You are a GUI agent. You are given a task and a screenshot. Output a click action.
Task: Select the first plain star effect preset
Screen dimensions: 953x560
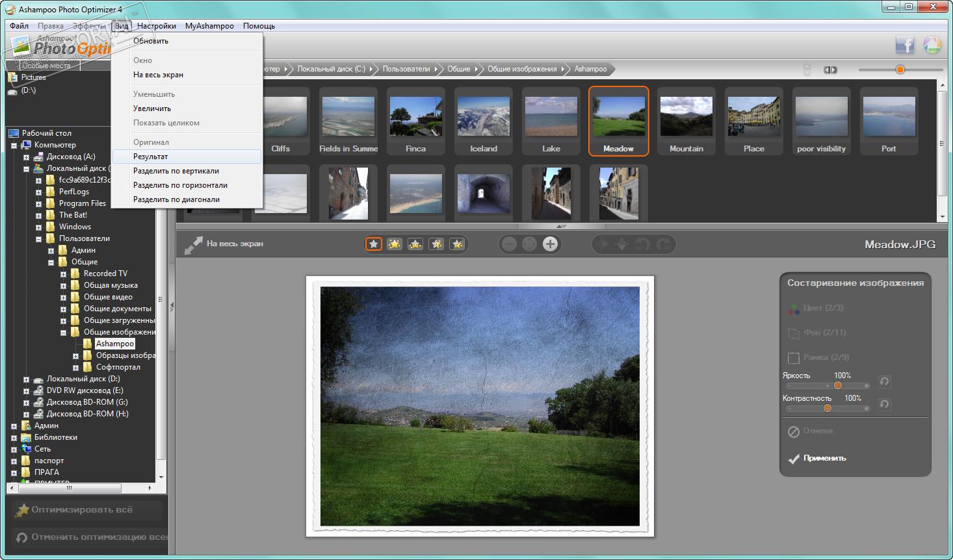[x=374, y=244]
